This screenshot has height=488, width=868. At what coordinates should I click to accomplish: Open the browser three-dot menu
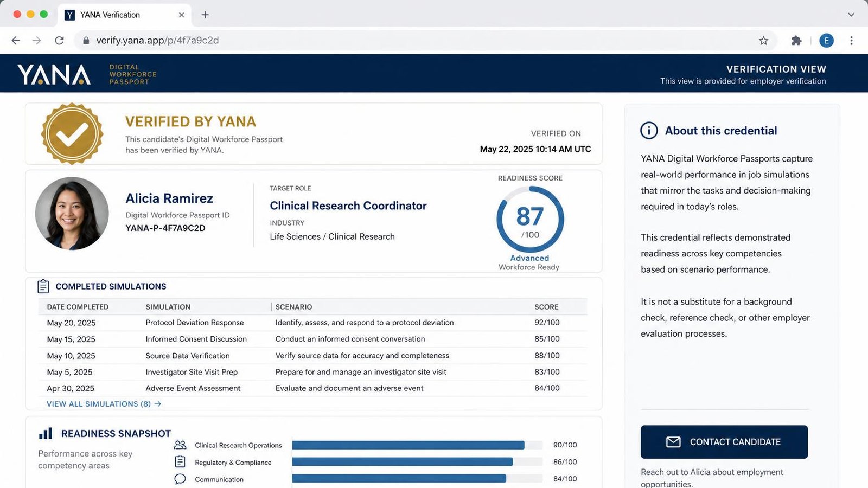(x=851, y=41)
